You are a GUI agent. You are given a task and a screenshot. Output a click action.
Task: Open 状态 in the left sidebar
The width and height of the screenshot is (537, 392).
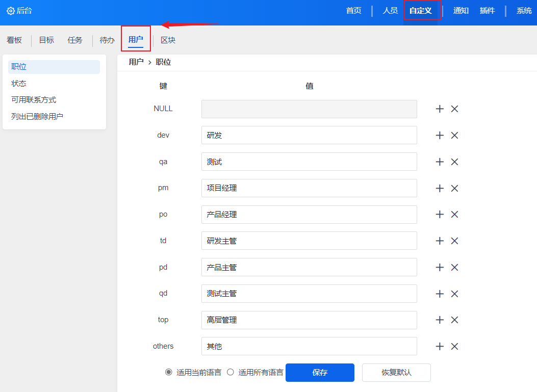pyautogui.click(x=19, y=84)
